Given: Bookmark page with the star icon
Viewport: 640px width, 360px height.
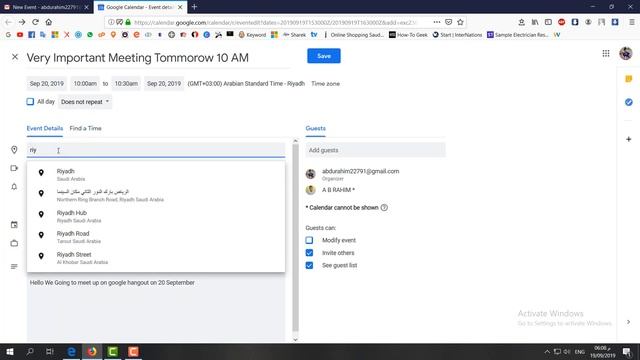Looking at the screenshot, I should [460, 22].
